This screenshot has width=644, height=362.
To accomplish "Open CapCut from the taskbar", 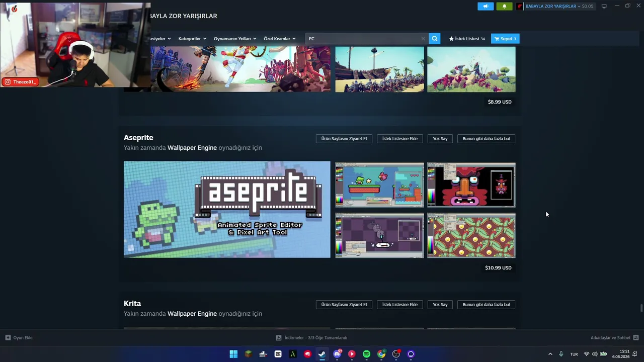I will tap(278, 354).
